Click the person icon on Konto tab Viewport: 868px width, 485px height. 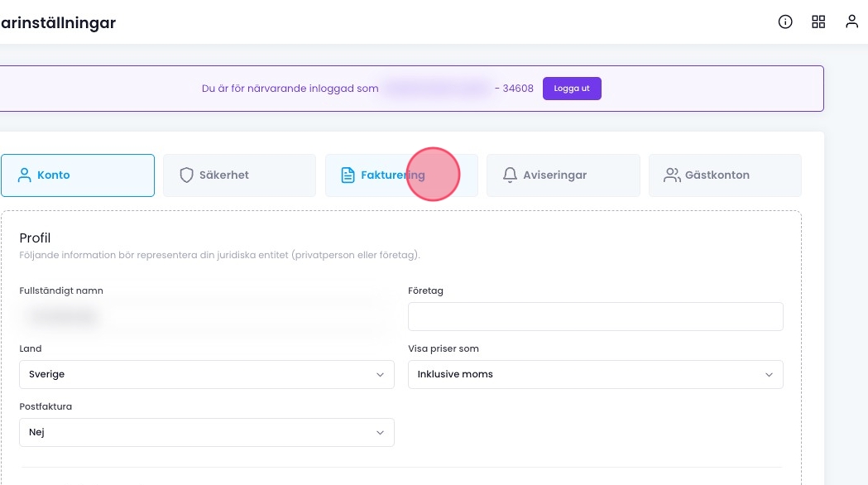[x=24, y=175]
